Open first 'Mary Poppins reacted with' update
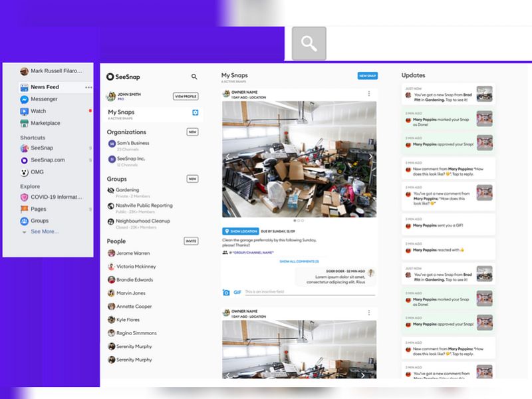The height and width of the screenshot is (399, 532). pyautogui.click(x=448, y=249)
